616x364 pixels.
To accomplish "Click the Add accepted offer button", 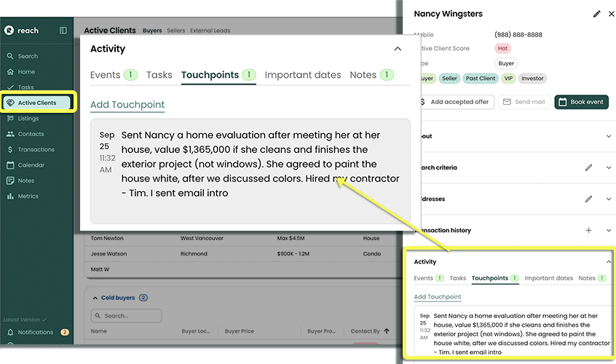I will [454, 102].
